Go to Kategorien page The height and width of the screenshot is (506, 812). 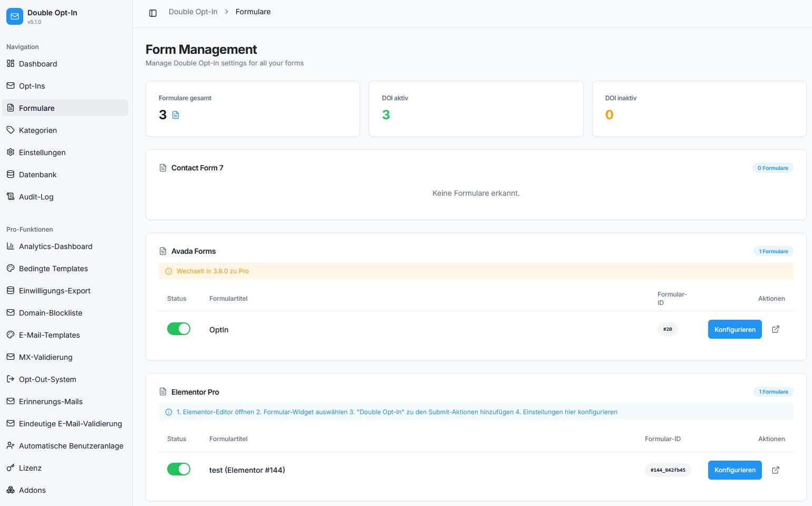[x=65, y=130]
